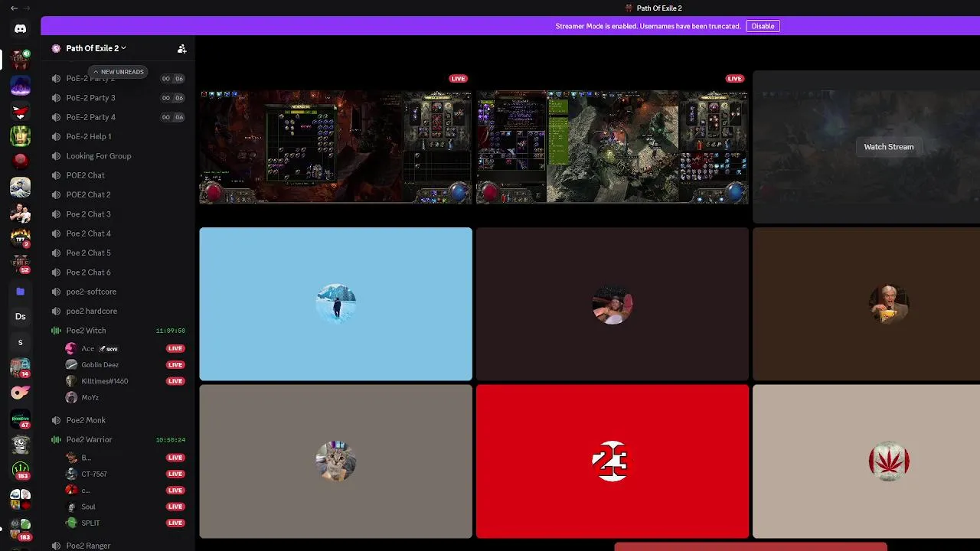Click Watch Stream on third stream tile
This screenshot has width=980, height=551.
(x=888, y=147)
